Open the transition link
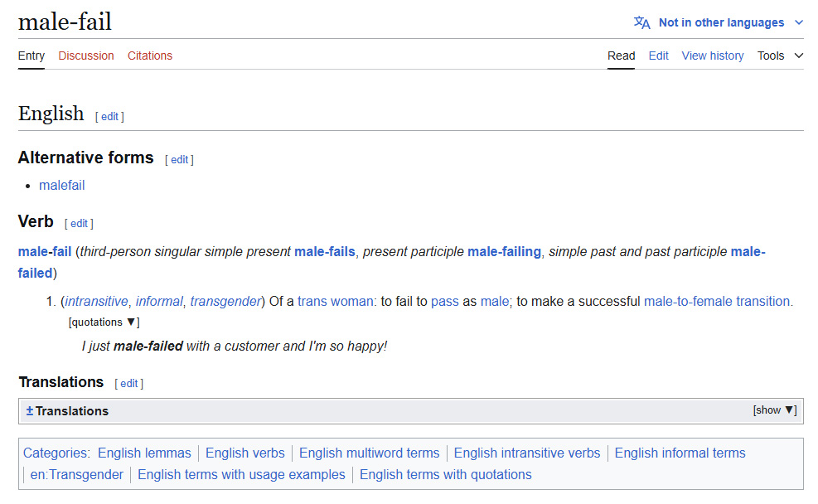The image size is (818, 504). [x=762, y=301]
